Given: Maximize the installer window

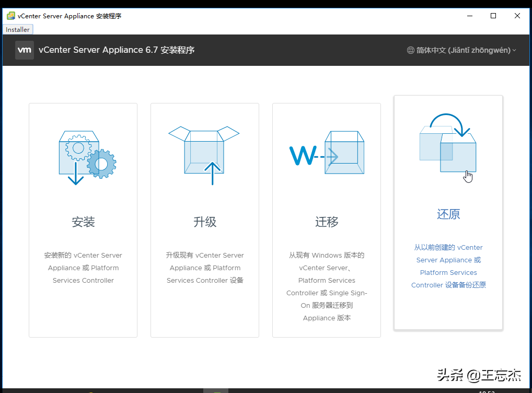Looking at the screenshot, I should coord(493,16).
